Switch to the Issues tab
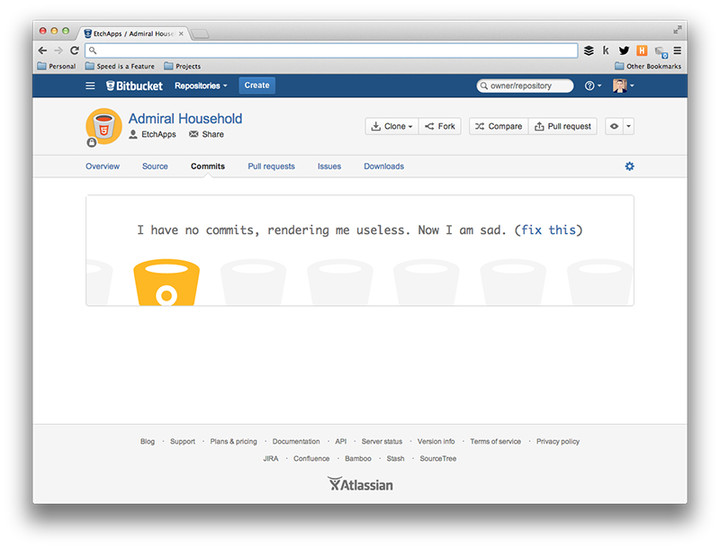Screen dimensions: 720x549 click(329, 166)
